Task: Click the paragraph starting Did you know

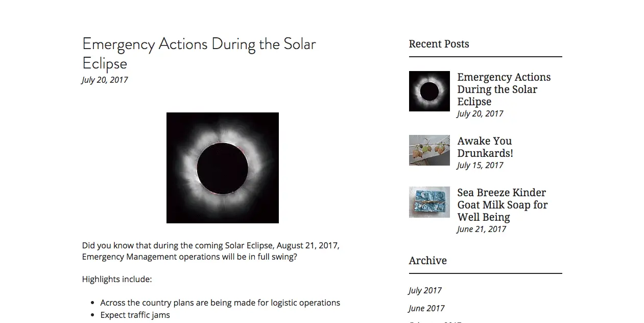Action: pyautogui.click(x=210, y=251)
